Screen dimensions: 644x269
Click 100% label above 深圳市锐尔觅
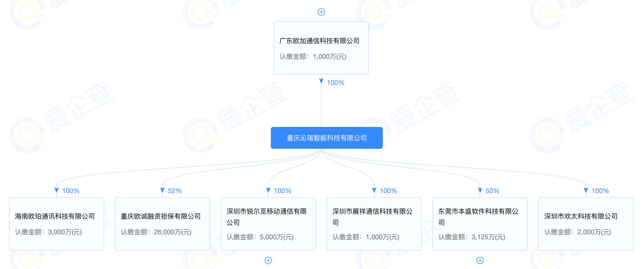tap(283, 191)
